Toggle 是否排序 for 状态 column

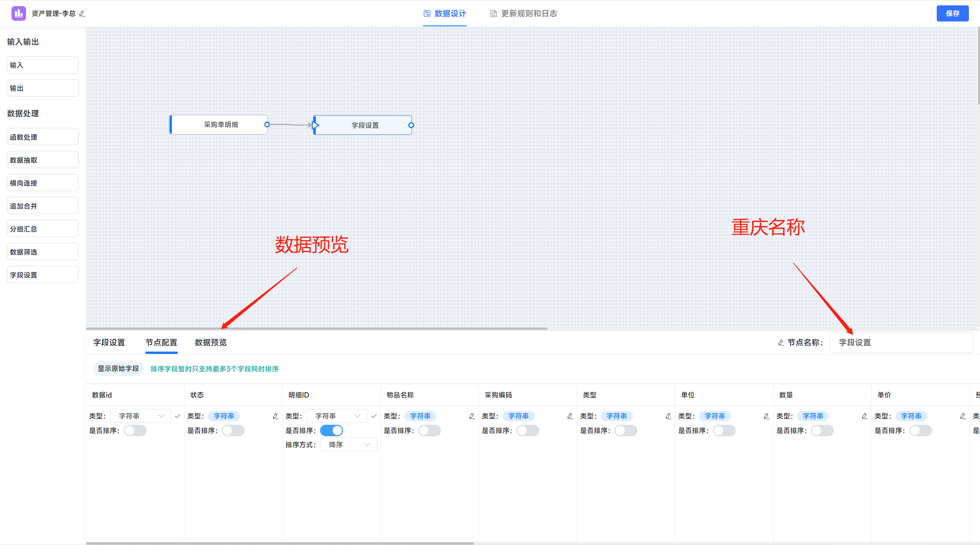[x=233, y=430]
